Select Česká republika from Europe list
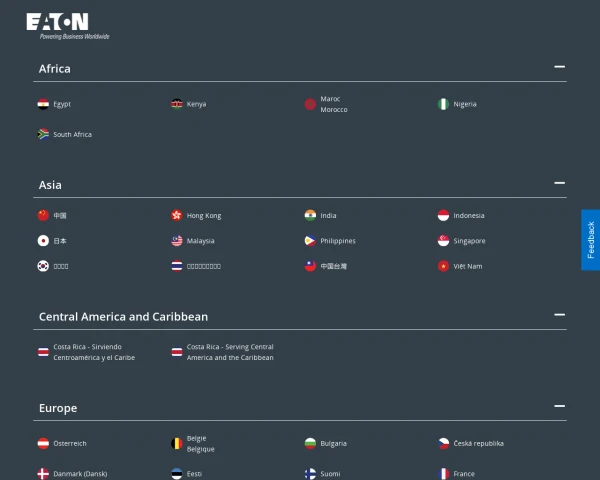 (478, 444)
